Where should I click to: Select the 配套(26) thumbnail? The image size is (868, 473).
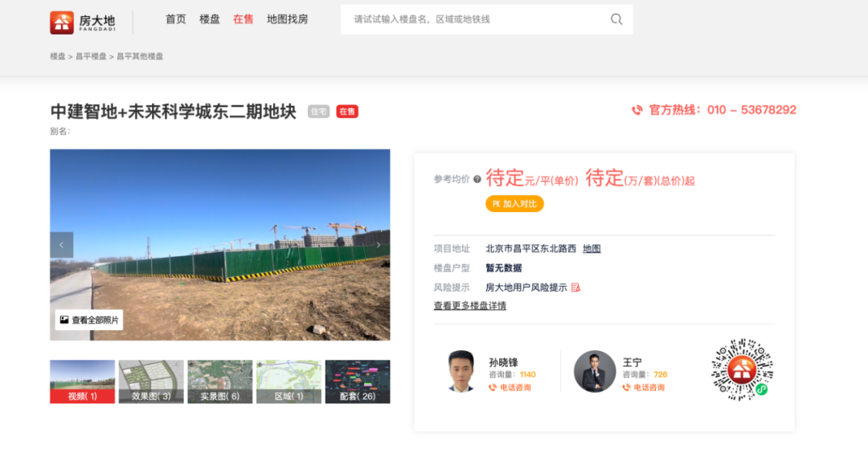tap(358, 381)
